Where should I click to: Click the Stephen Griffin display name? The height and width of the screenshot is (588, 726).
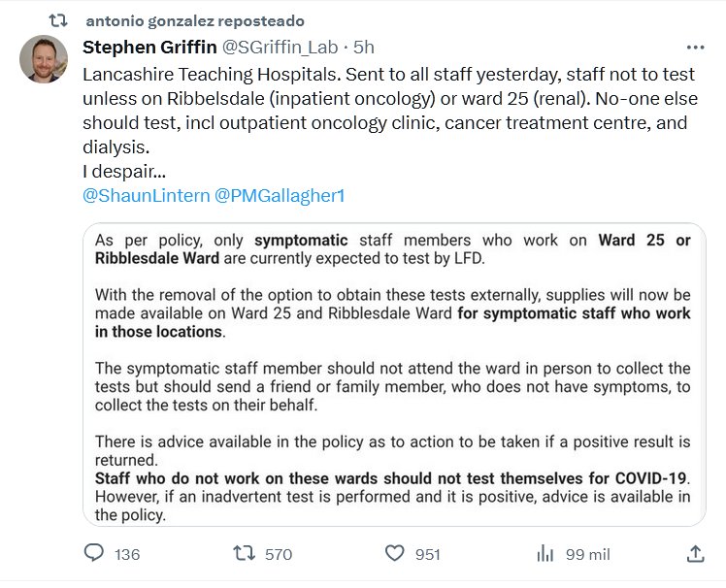(150, 47)
